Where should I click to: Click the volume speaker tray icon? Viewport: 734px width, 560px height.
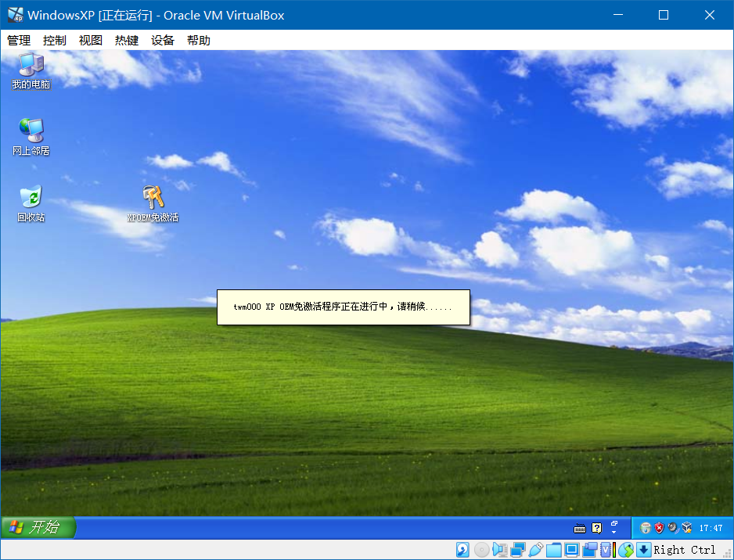[673, 528]
